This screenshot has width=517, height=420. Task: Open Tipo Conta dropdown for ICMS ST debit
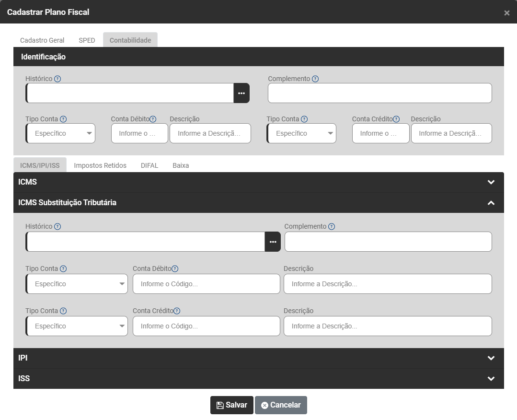tap(77, 284)
